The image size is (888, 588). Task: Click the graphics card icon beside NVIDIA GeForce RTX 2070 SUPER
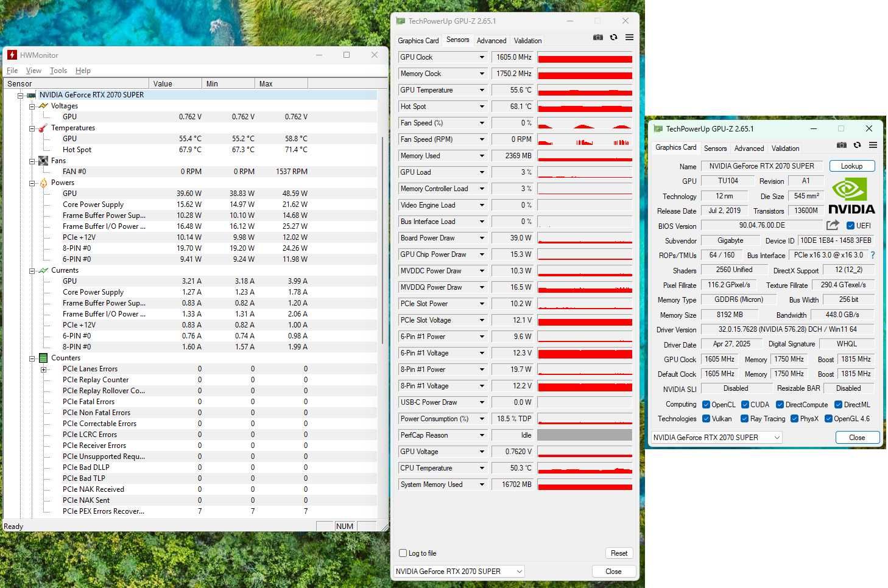31,95
